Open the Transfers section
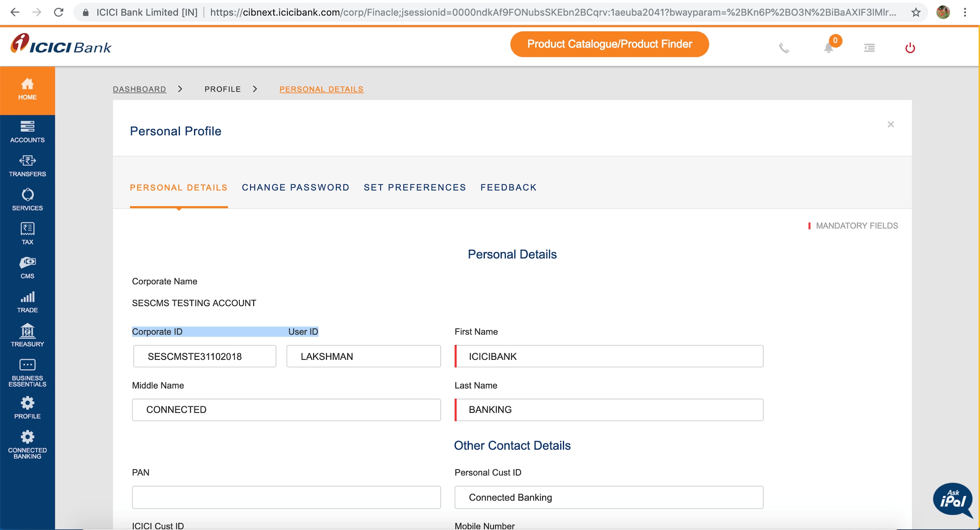Viewport: 980px width, 530px height. (x=27, y=166)
